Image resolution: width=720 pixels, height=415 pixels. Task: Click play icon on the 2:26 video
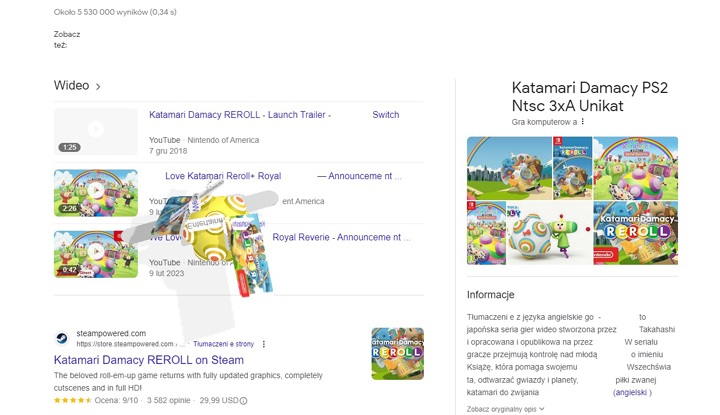point(95,190)
